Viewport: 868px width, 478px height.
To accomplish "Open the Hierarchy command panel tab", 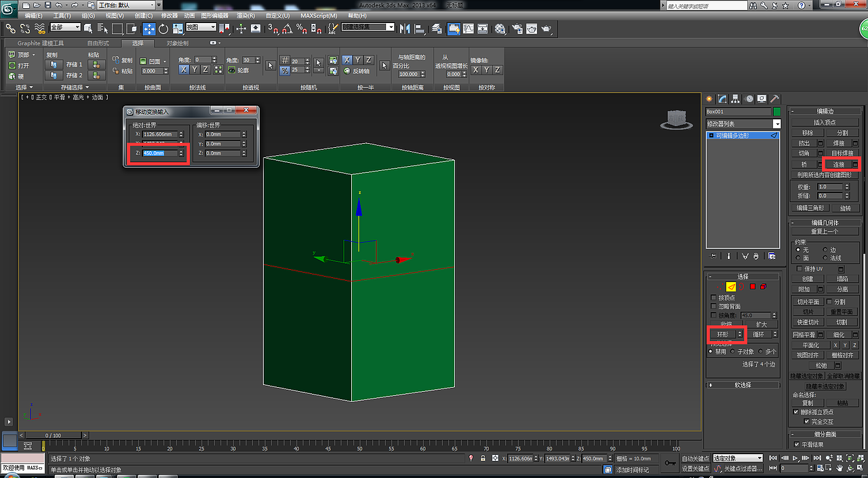I will (x=736, y=98).
